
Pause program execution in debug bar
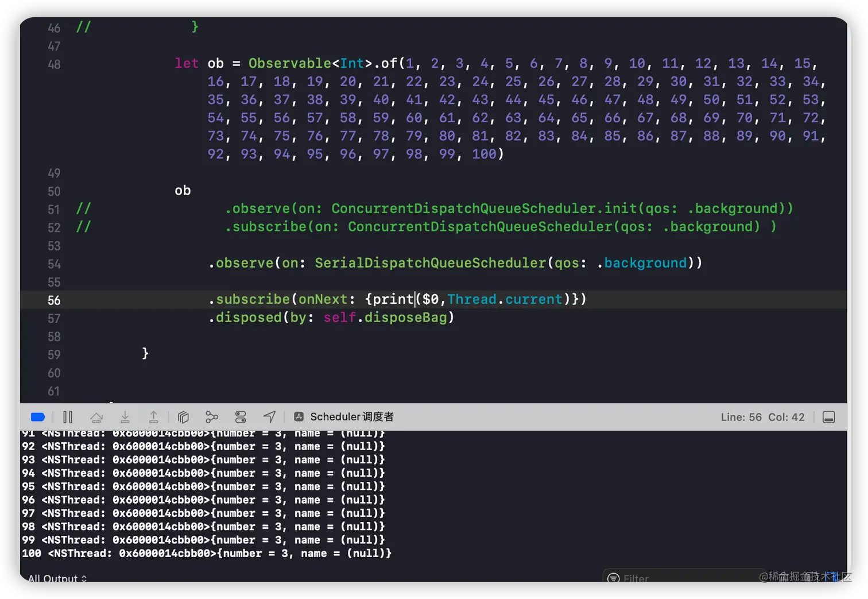click(68, 417)
